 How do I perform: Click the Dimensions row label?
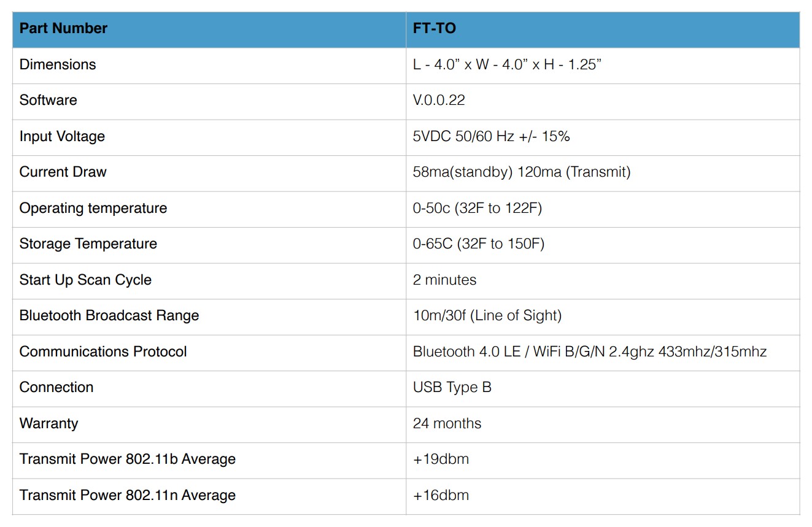58,64
